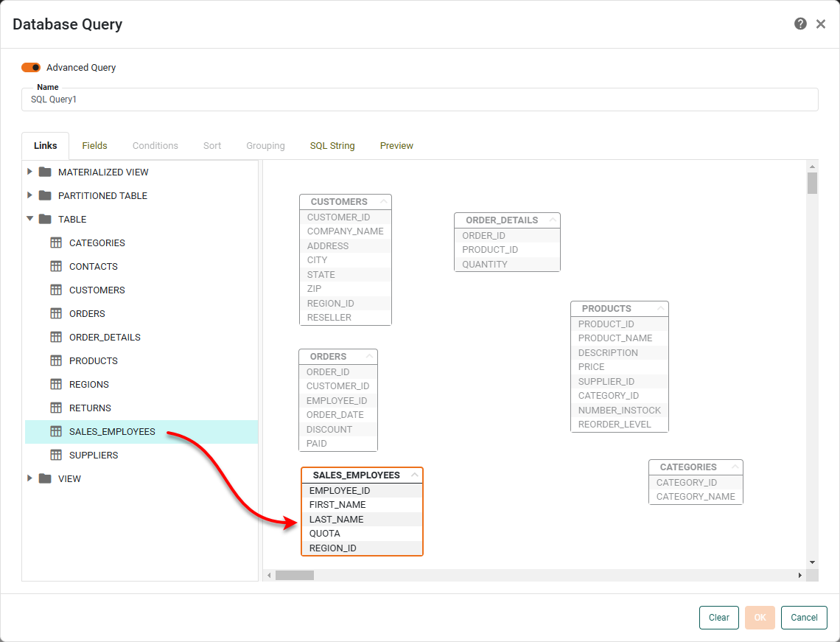Expand the PARTITIONED TABLE tree node

[x=29, y=195]
